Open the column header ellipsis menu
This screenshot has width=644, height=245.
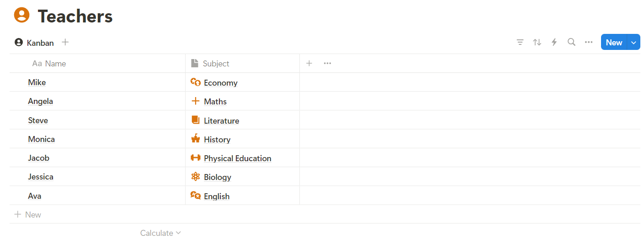pos(327,63)
